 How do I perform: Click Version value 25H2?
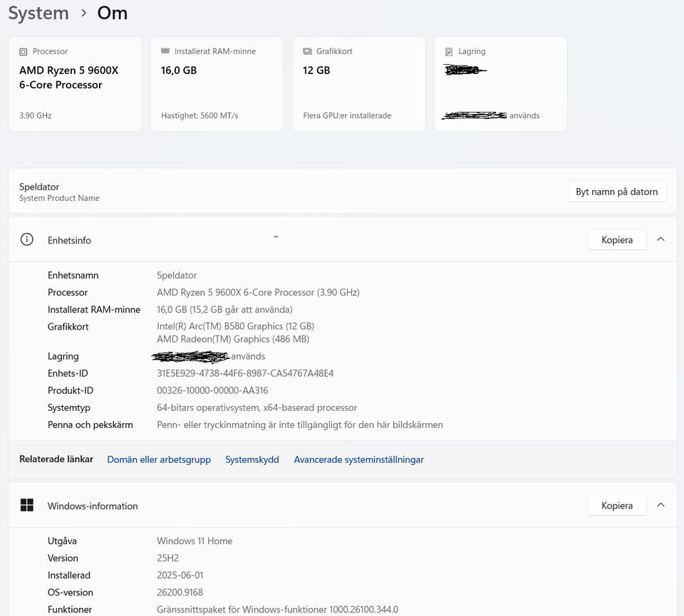click(168, 558)
